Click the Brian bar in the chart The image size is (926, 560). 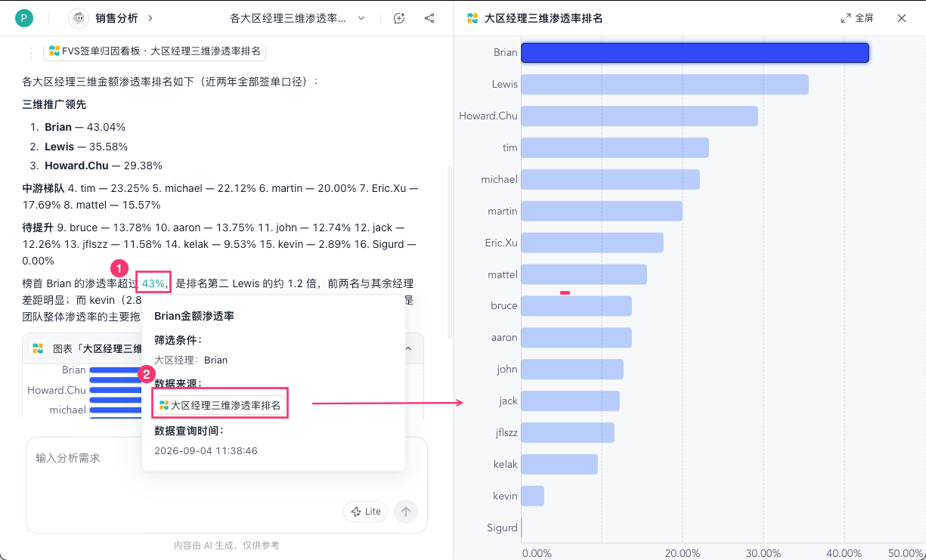(x=695, y=53)
